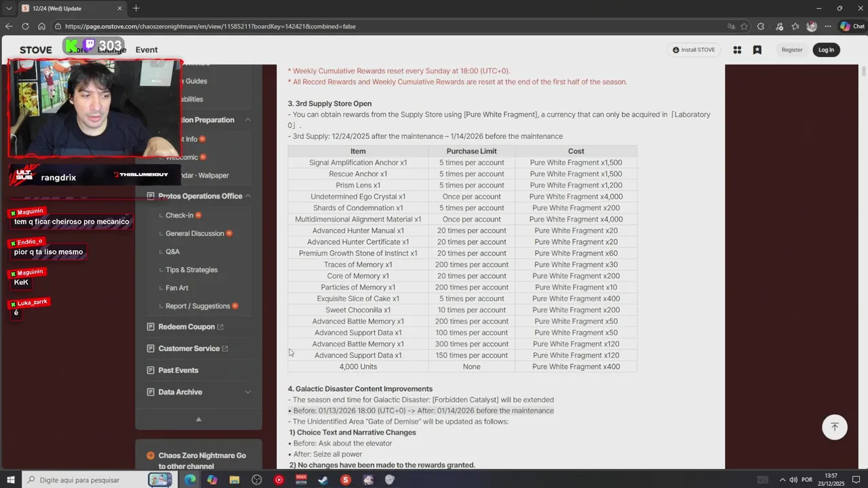Open the volume control in system tray
This screenshot has width=868, height=488.
793,480
